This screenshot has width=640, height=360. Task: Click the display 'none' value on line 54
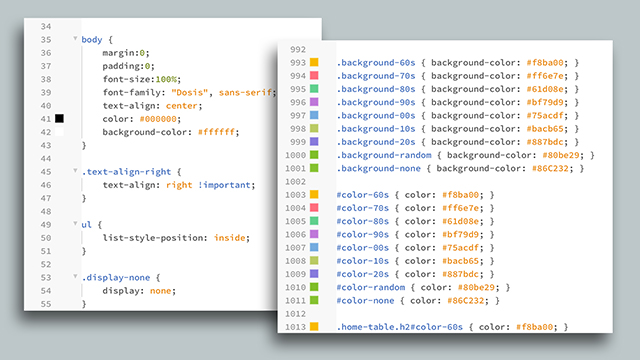coord(160,291)
